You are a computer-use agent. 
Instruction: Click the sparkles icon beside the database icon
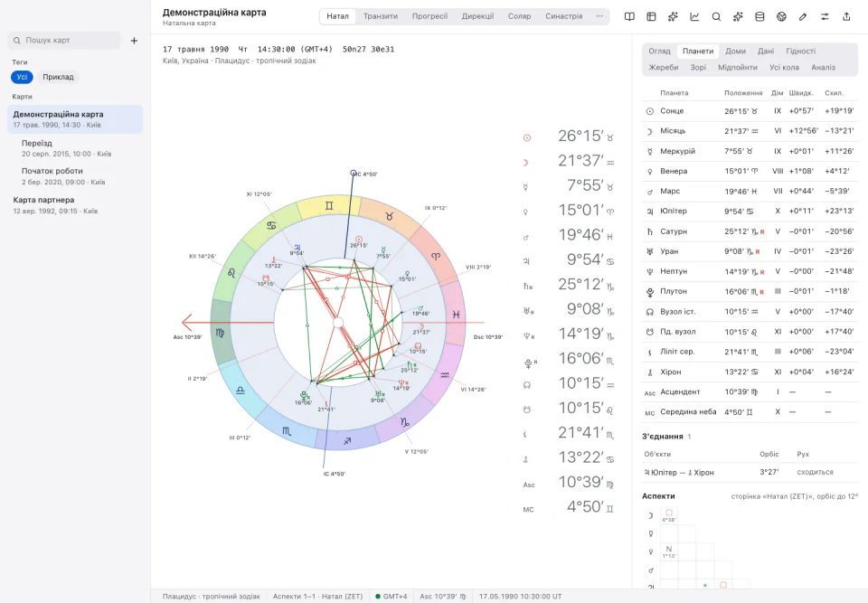(738, 16)
